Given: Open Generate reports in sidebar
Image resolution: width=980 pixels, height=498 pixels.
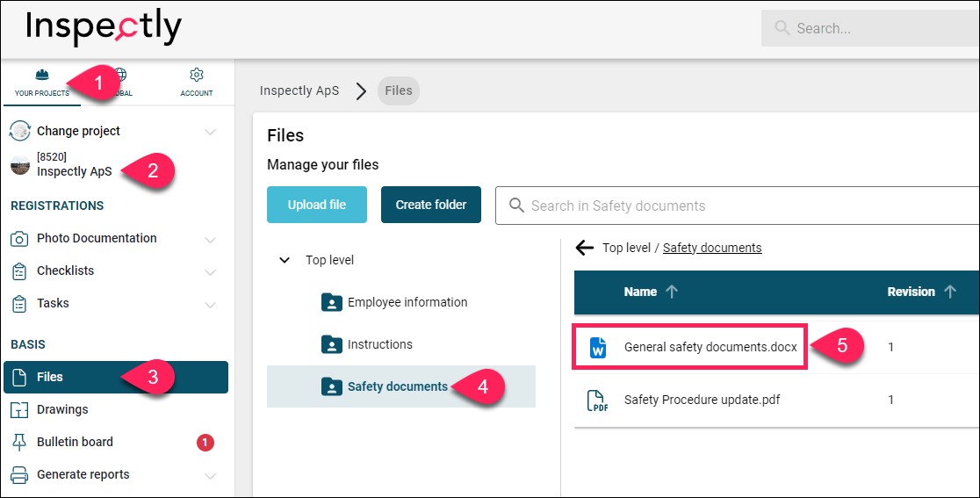Looking at the screenshot, I should tap(83, 474).
